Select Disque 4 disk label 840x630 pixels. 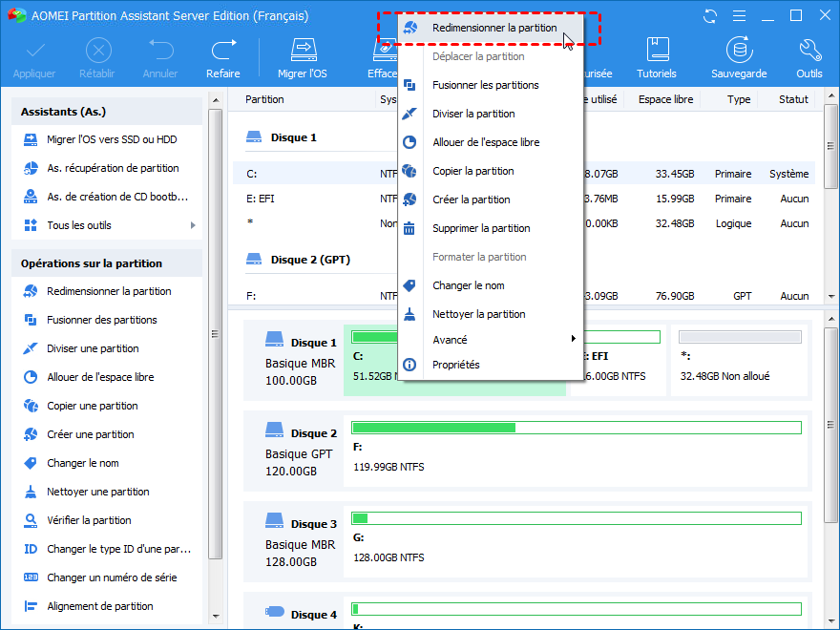click(301, 615)
